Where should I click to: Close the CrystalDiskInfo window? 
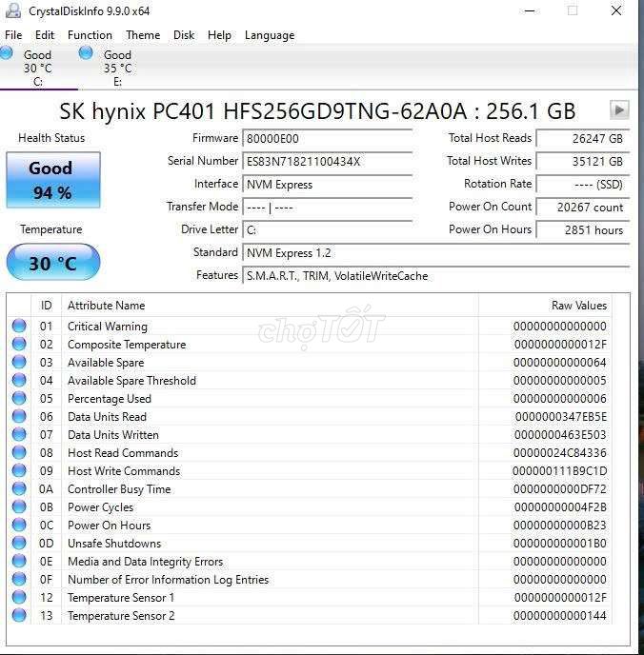tap(616, 10)
